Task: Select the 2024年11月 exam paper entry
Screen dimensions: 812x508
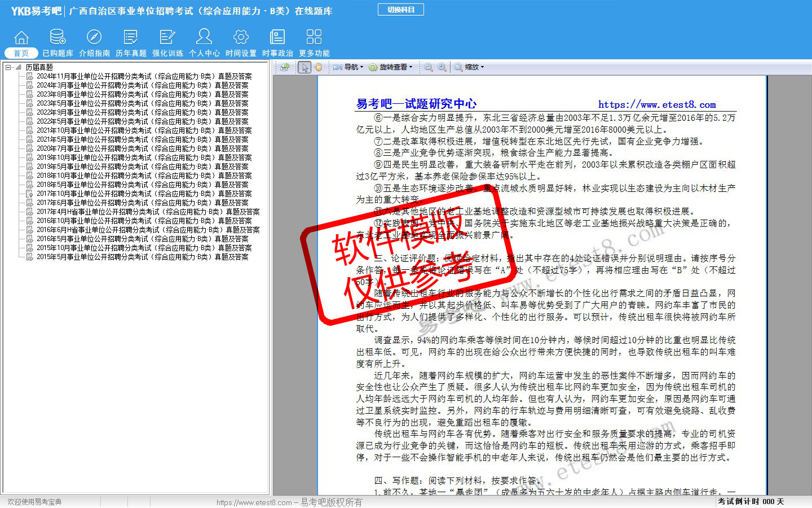Action: tap(144, 76)
